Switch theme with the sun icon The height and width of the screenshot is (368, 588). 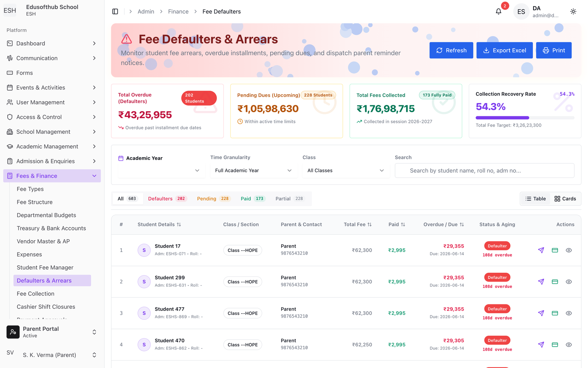[573, 11]
